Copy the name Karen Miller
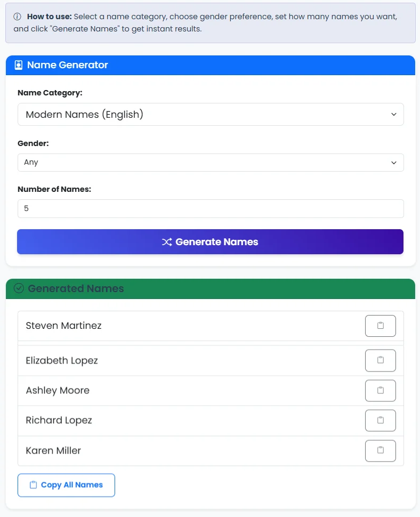 point(380,450)
